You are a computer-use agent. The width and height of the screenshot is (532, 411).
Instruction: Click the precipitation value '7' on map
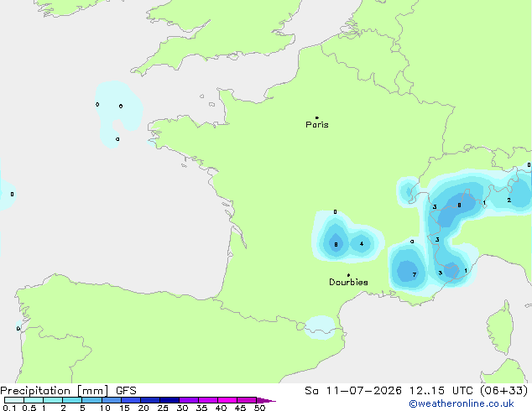coord(415,274)
